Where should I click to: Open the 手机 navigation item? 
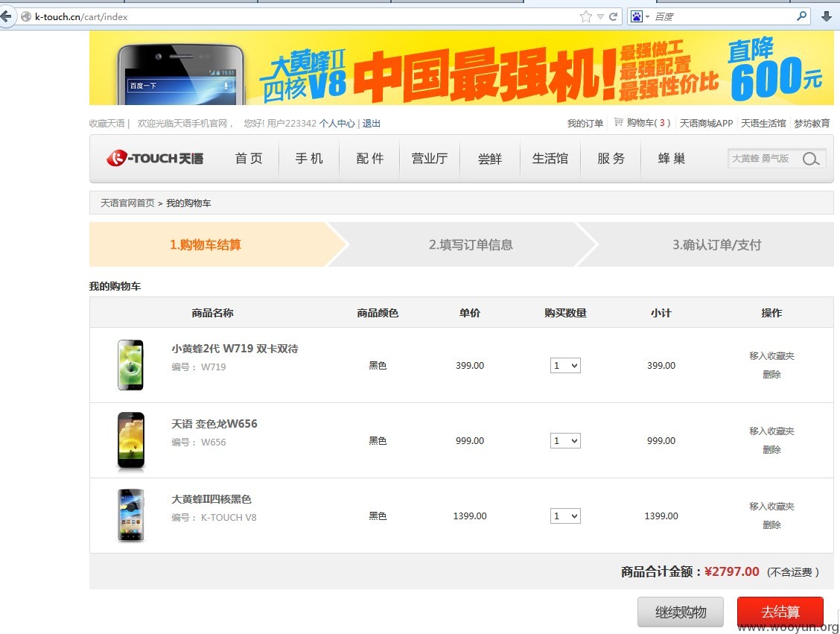[x=309, y=159]
